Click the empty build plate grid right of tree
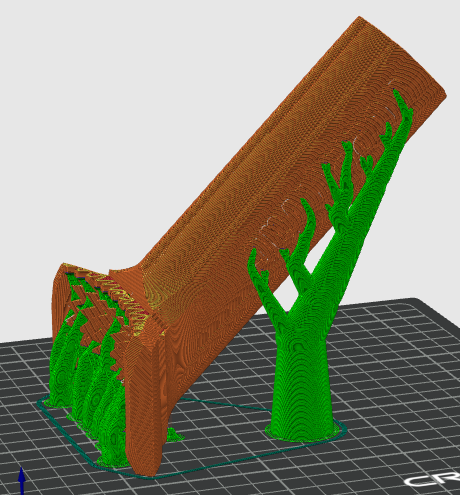 (400, 383)
